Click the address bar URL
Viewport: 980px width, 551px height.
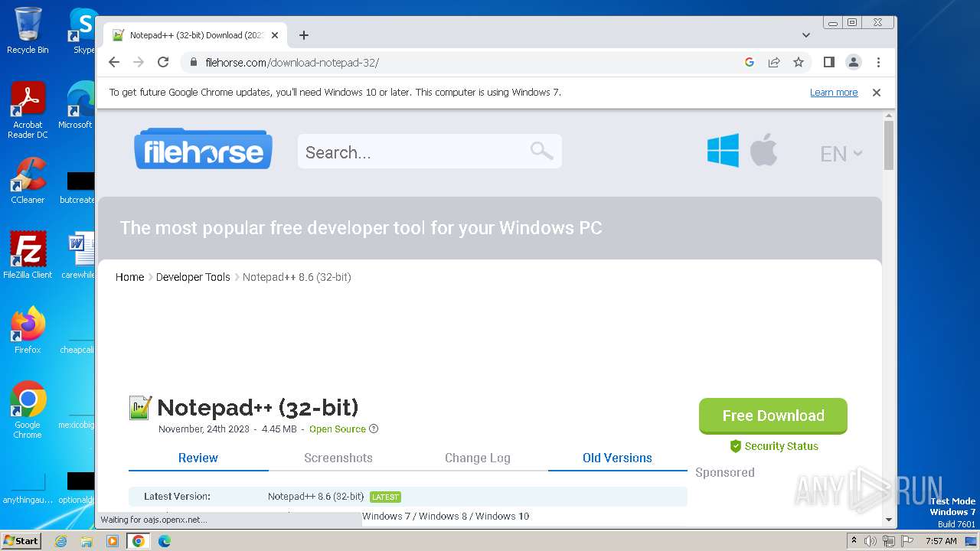(x=292, y=62)
